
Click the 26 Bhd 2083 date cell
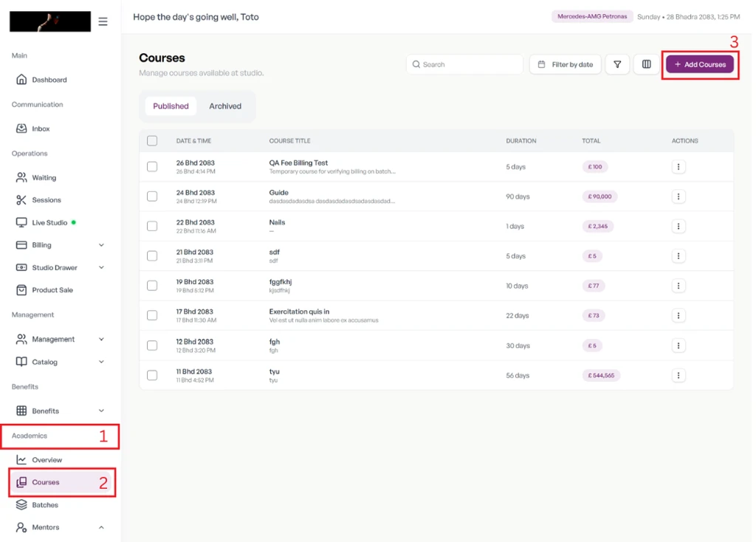[195, 163]
